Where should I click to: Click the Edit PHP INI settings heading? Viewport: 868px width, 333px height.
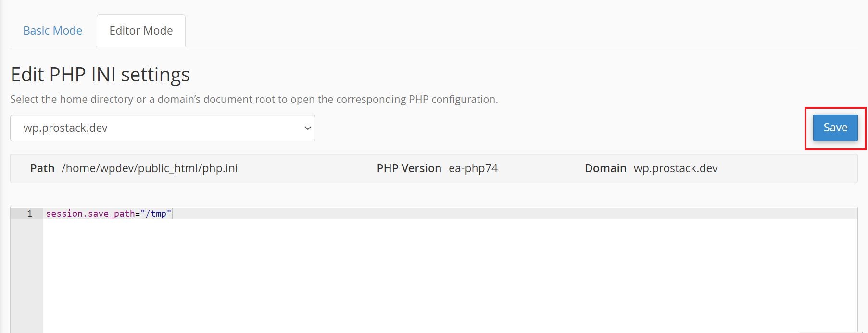[100, 75]
